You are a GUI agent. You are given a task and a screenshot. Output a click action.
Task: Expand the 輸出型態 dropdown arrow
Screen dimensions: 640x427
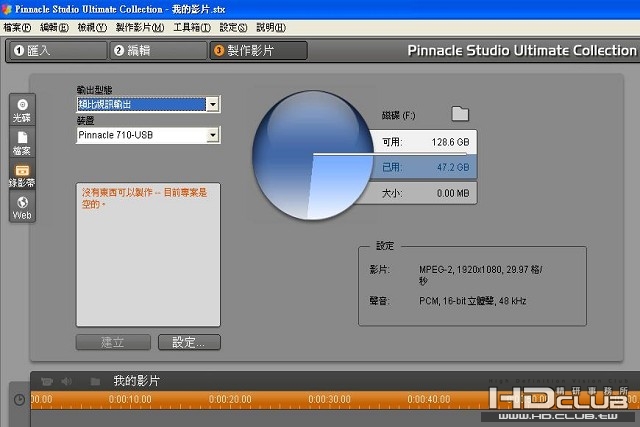pos(213,105)
